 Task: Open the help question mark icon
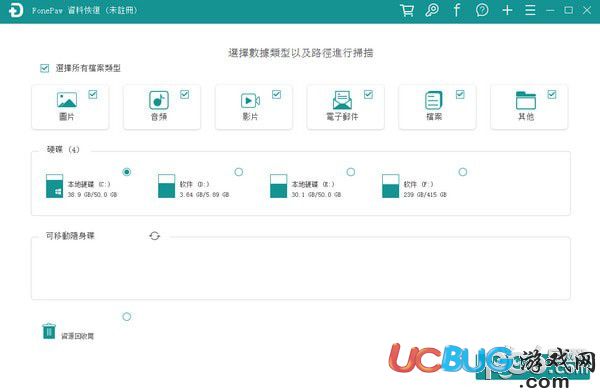(482, 10)
